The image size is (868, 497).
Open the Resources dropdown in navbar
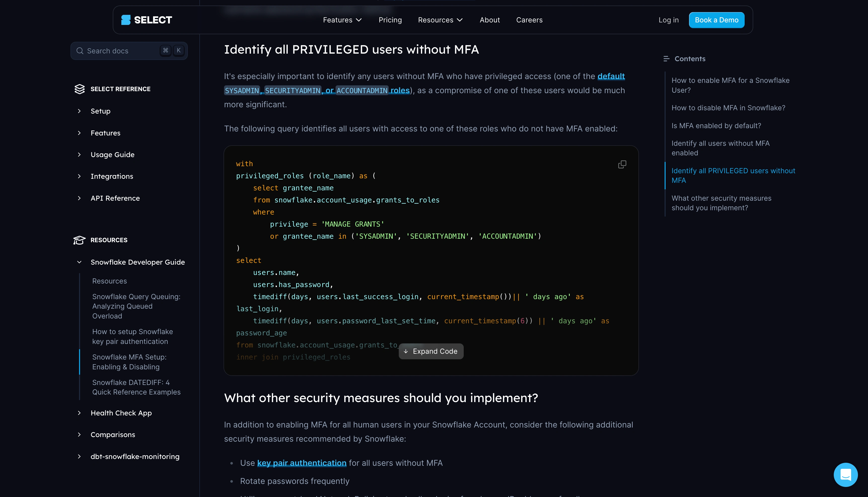(441, 20)
